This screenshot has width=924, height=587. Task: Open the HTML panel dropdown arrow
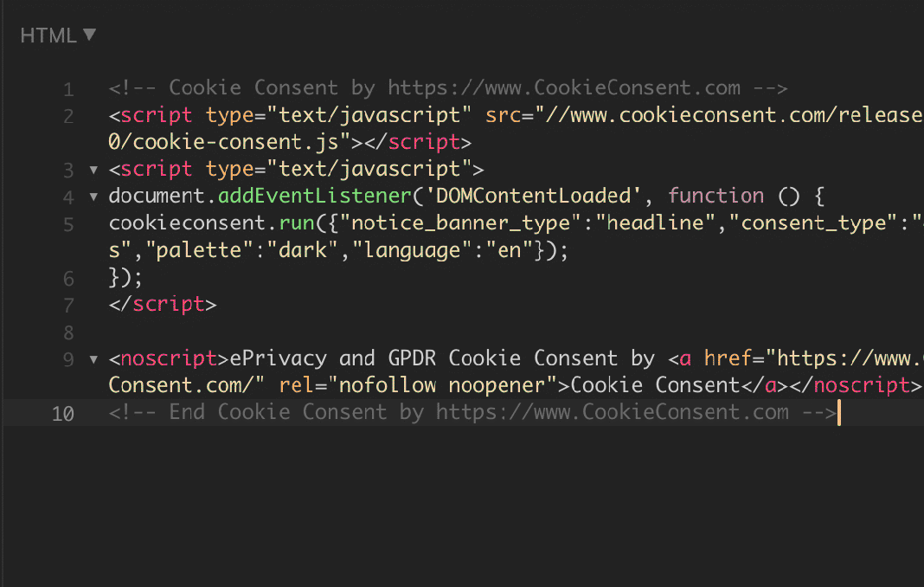[x=90, y=35]
